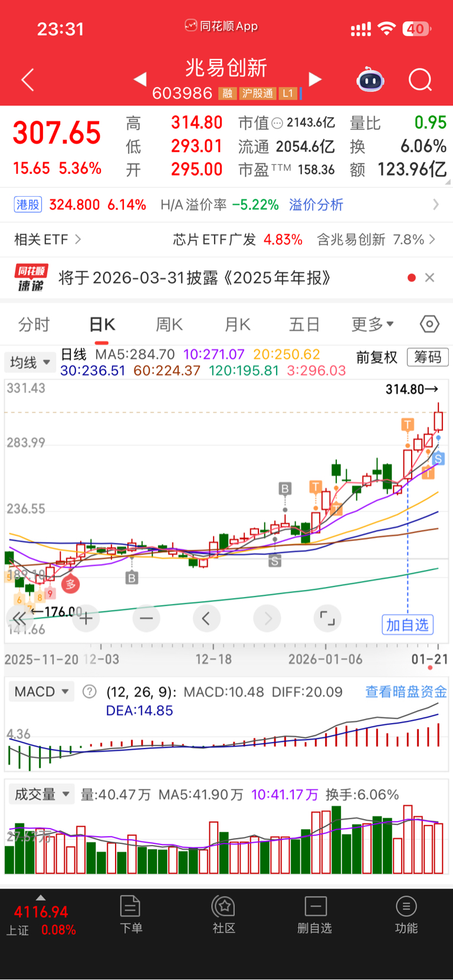
Task: Tap the 沪股通 tag
Action: coord(258,93)
